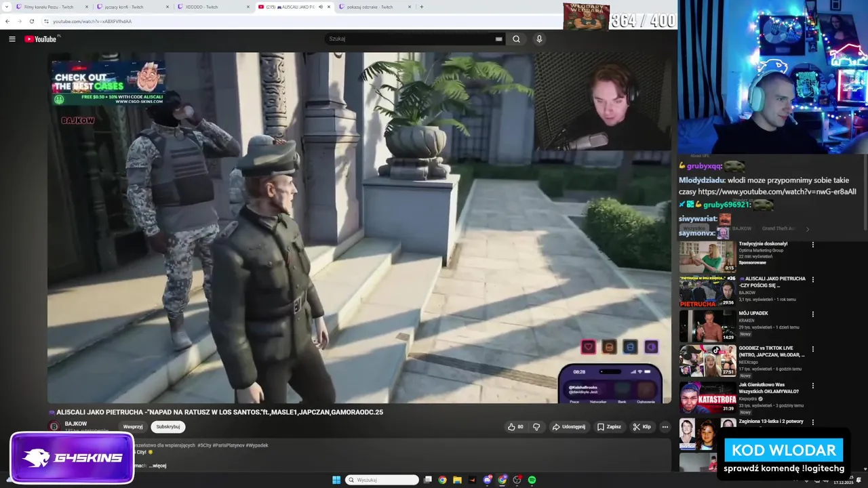Select the youtube.com address bar URL
The width and height of the screenshot is (868, 488).
pos(92,21)
